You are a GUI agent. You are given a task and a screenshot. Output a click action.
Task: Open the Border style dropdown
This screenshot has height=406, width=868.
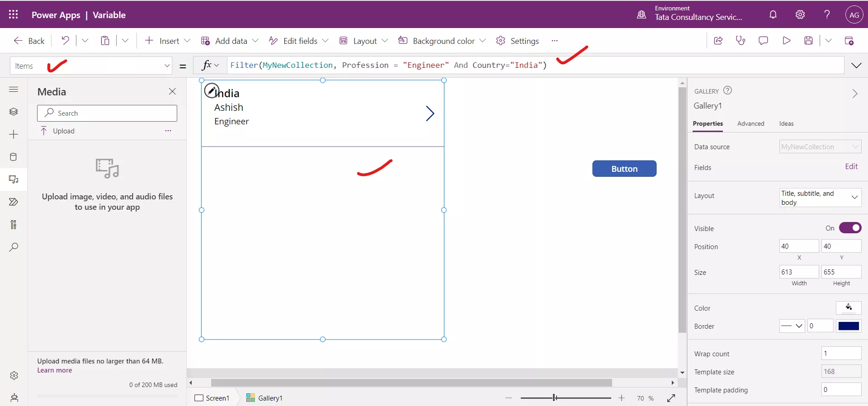(792, 326)
